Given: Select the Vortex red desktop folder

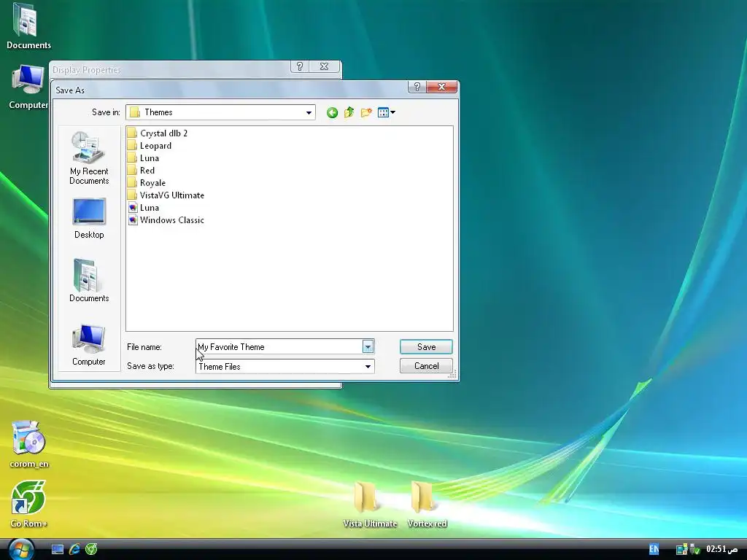Looking at the screenshot, I should click(x=427, y=505).
